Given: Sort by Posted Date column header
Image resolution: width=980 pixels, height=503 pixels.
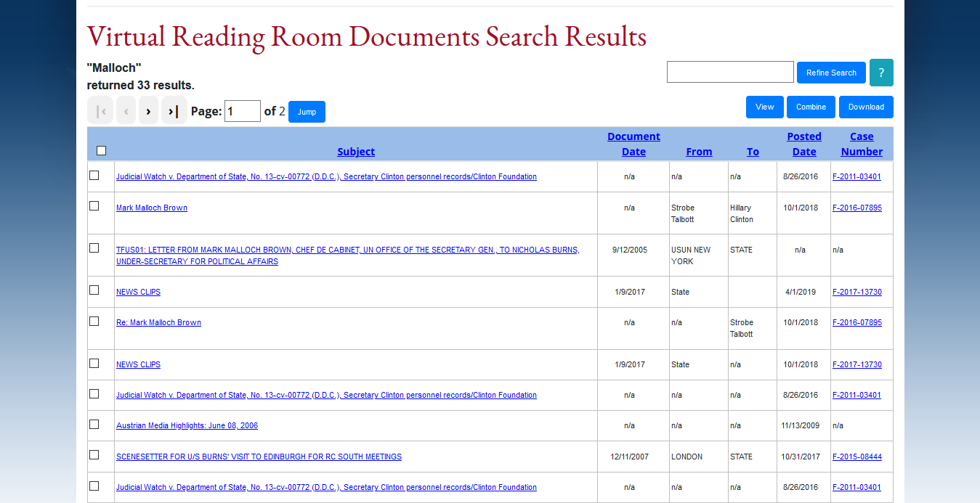Looking at the screenshot, I should [x=804, y=144].
